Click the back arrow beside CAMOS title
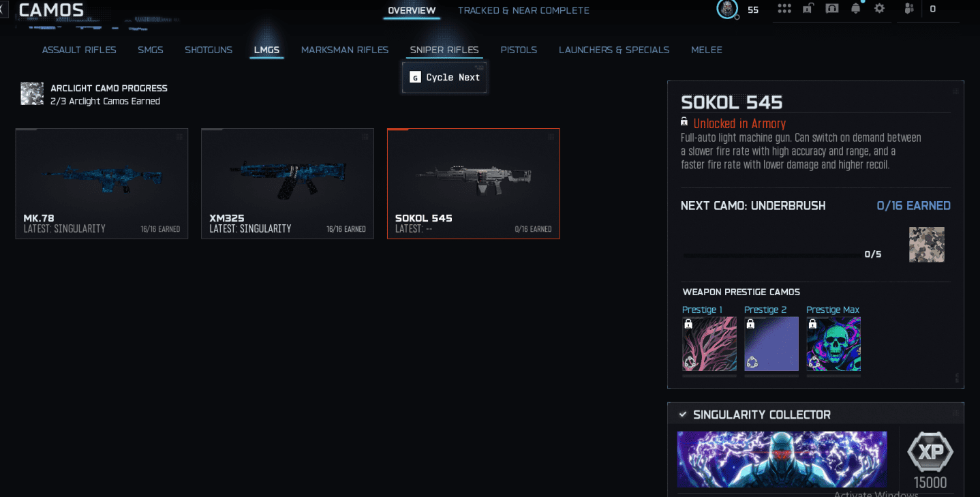The width and height of the screenshot is (980, 497). coord(3,9)
